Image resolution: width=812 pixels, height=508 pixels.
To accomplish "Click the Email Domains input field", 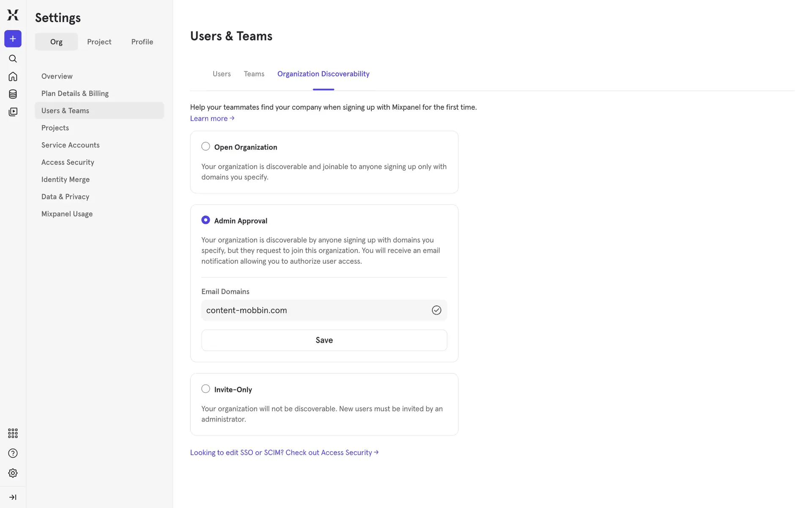I will pyautogui.click(x=315, y=310).
